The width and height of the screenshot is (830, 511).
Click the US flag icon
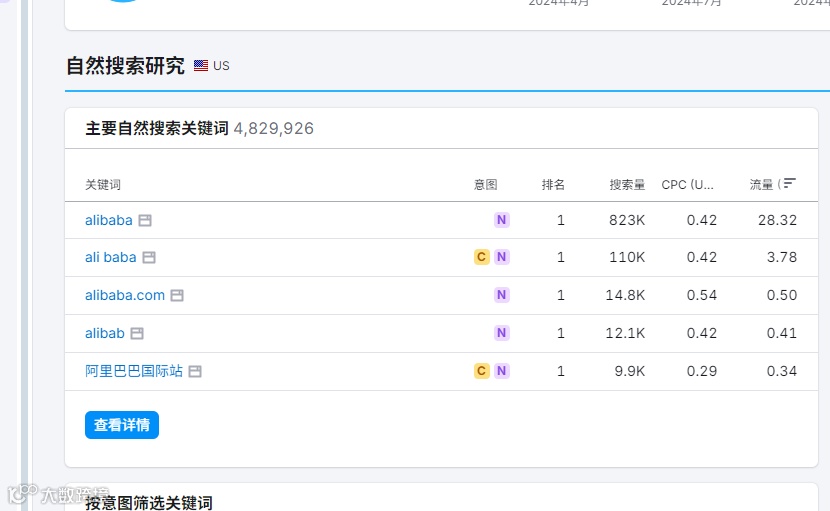coord(201,66)
